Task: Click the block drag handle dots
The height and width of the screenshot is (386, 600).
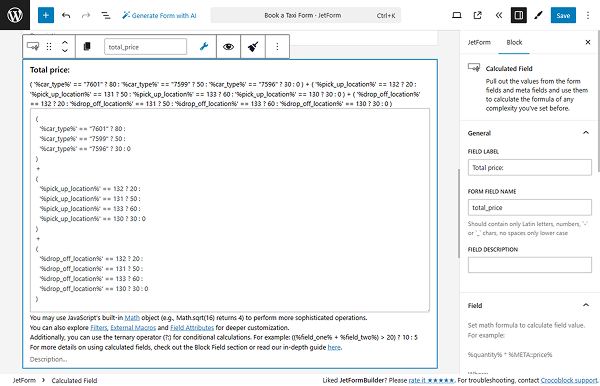Action: click(x=49, y=47)
